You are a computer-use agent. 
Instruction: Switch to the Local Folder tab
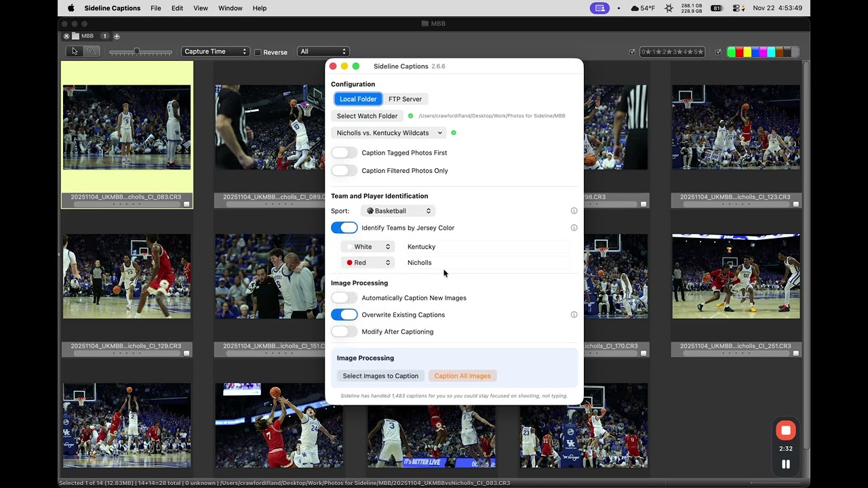[x=358, y=99]
